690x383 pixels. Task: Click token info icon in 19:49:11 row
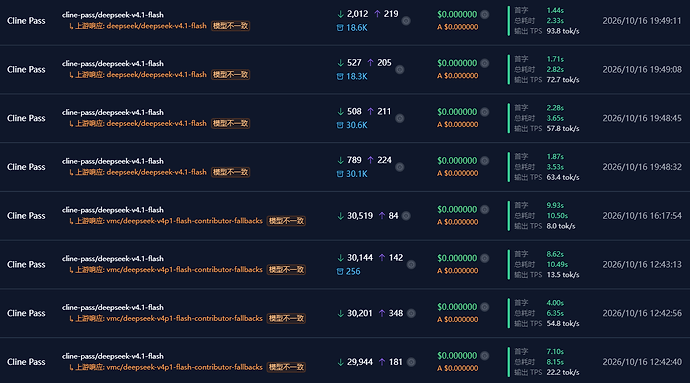coord(406,21)
